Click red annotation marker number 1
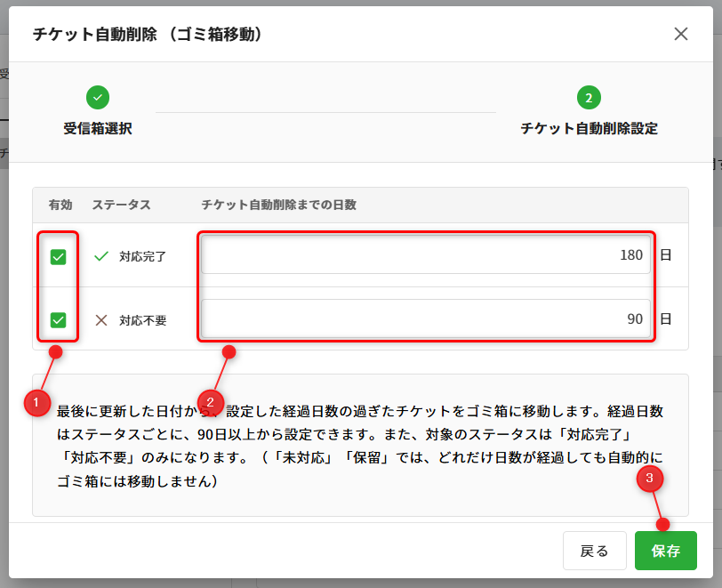Image resolution: width=722 pixels, height=588 pixels. 36,403
